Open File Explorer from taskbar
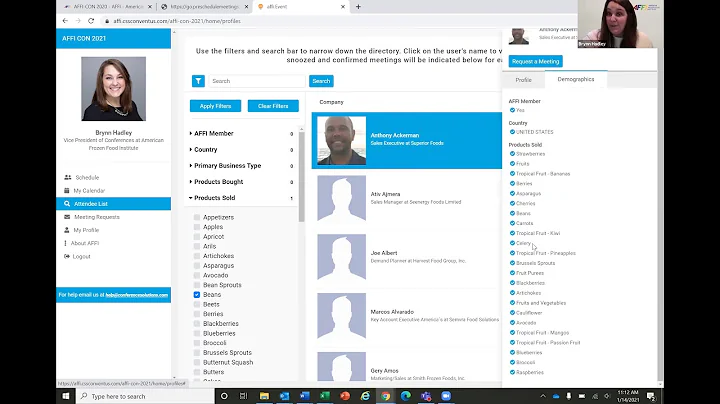720x404 pixels. click(x=264, y=396)
